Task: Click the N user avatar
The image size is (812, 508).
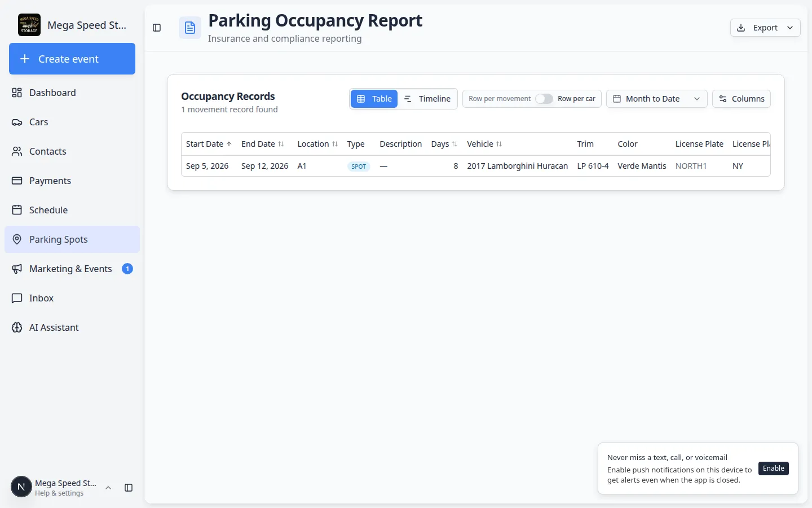Action: point(21,487)
